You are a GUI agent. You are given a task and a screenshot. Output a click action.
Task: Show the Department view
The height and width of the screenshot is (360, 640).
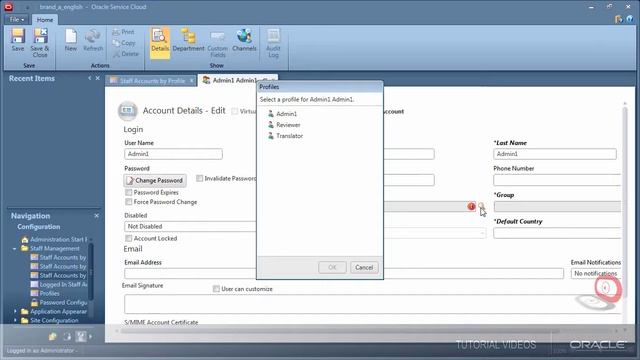pyautogui.click(x=188, y=40)
